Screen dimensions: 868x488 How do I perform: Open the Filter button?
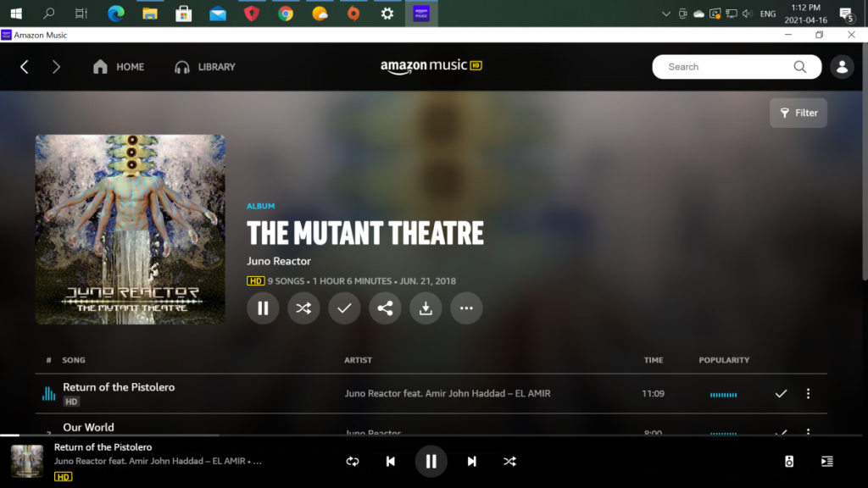tap(798, 113)
